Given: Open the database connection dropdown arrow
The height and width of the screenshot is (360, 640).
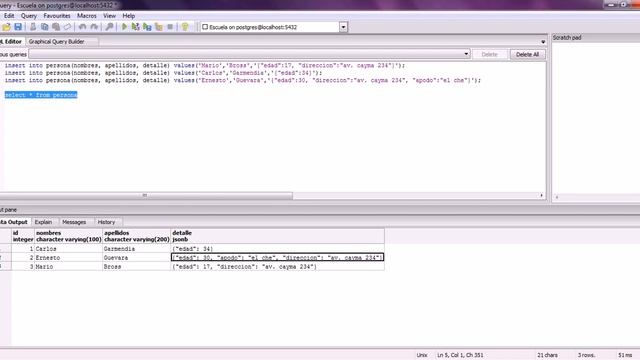Looking at the screenshot, I should tap(343, 27).
